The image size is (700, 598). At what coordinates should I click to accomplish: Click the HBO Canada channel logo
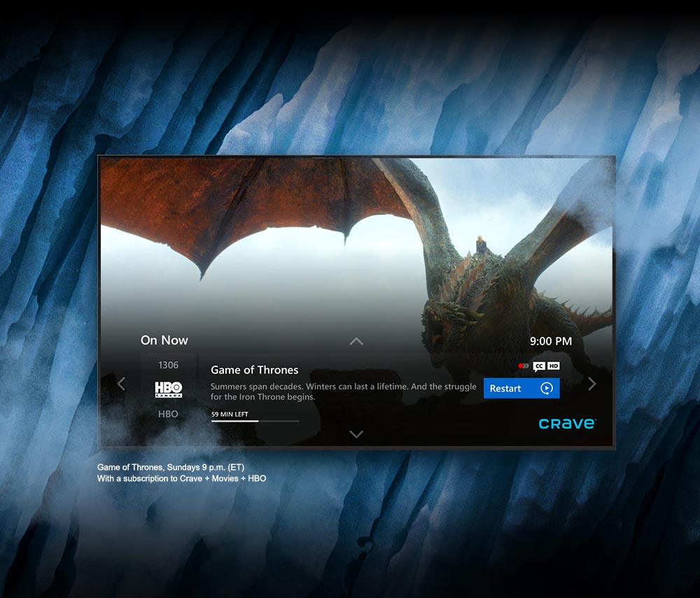[168, 389]
